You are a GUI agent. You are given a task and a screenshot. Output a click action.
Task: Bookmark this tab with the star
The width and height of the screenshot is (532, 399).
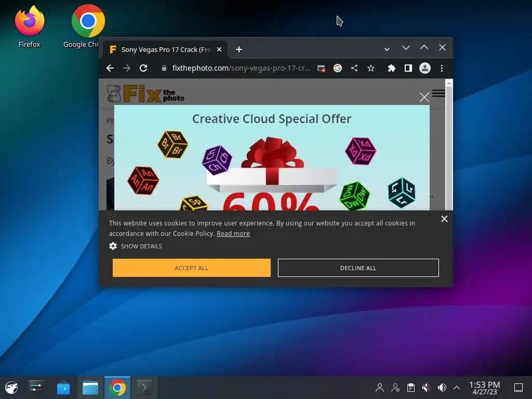(x=371, y=69)
